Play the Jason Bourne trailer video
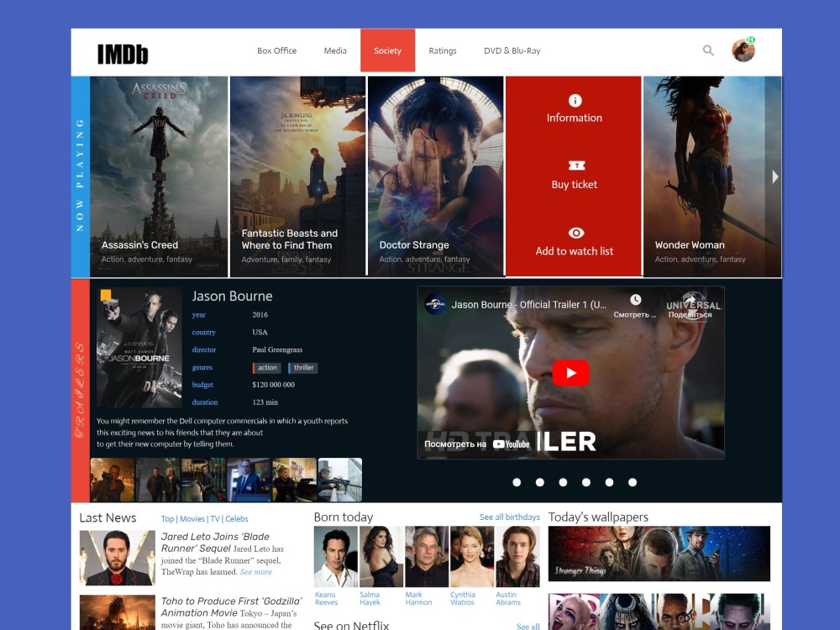Viewport: 840px width, 630px height. pyautogui.click(x=570, y=373)
